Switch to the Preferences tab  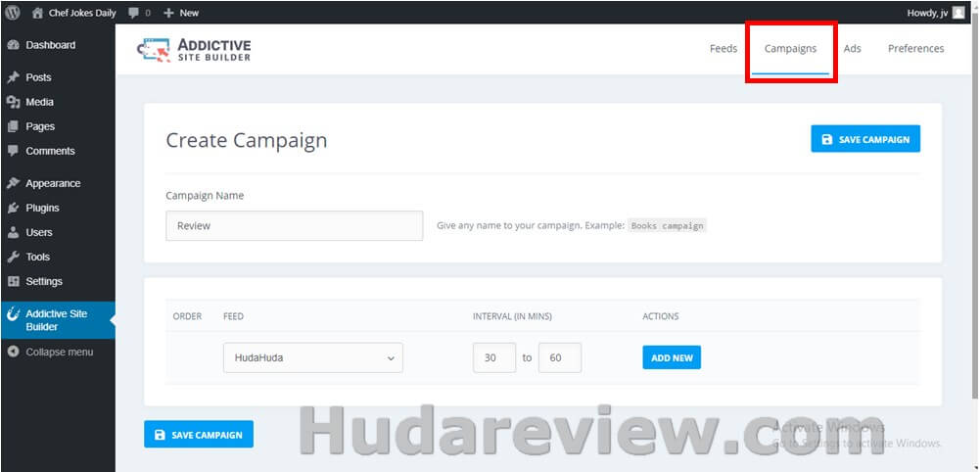915,49
